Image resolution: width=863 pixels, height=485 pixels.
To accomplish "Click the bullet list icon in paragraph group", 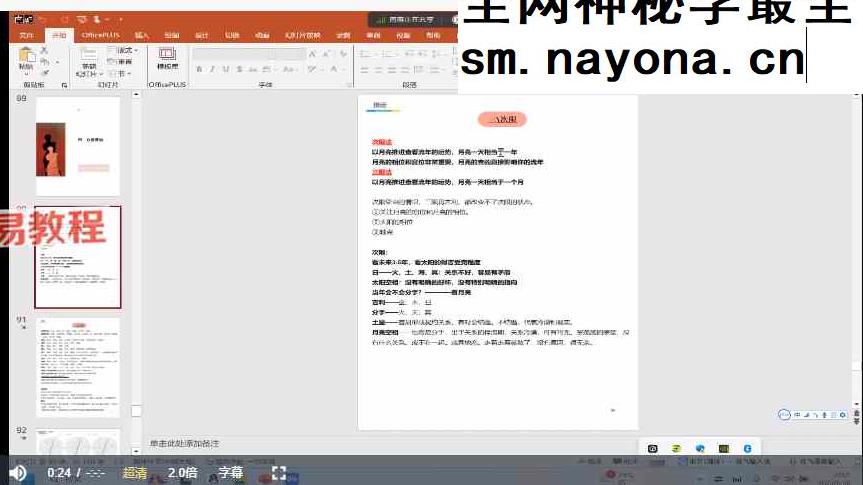I will tap(365, 54).
